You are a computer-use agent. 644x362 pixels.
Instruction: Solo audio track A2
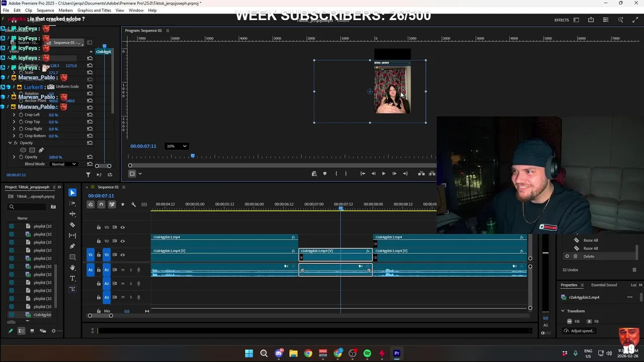pyautogui.click(x=131, y=284)
